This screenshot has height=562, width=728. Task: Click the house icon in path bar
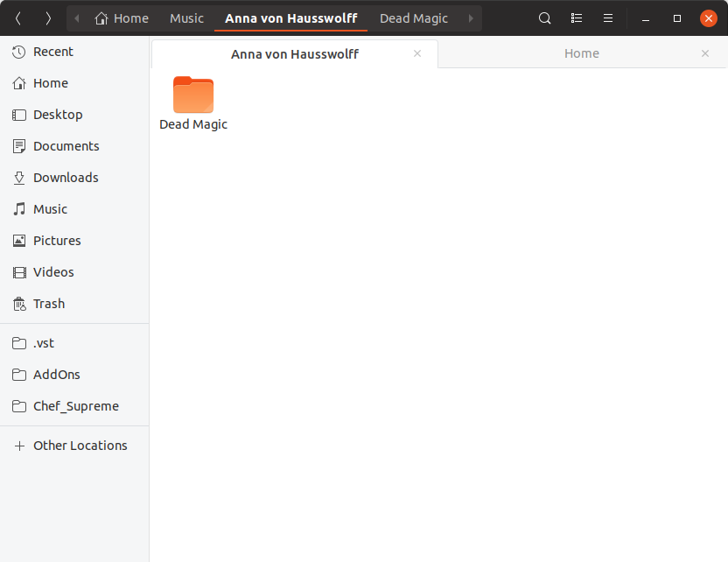pyautogui.click(x=101, y=18)
